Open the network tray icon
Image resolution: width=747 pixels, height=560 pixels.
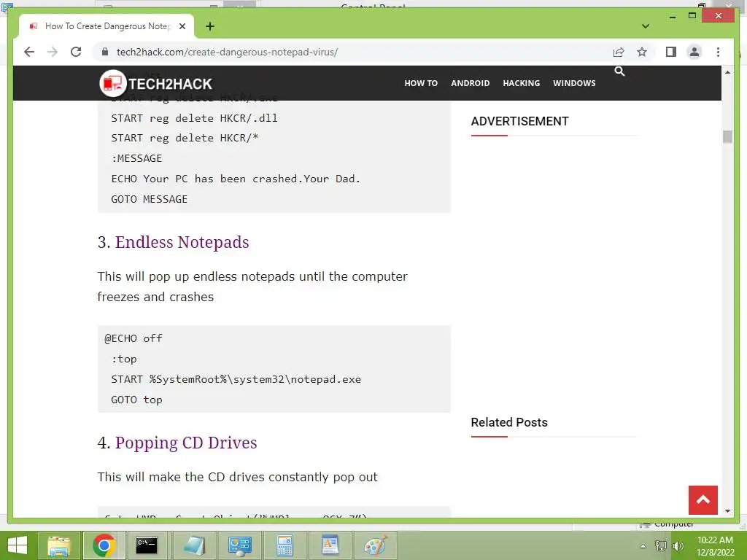point(660,545)
